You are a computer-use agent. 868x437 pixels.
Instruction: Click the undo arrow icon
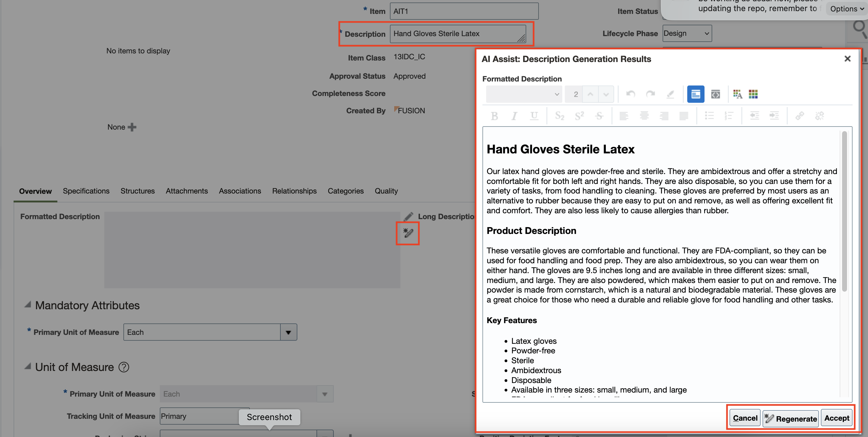pyautogui.click(x=630, y=94)
